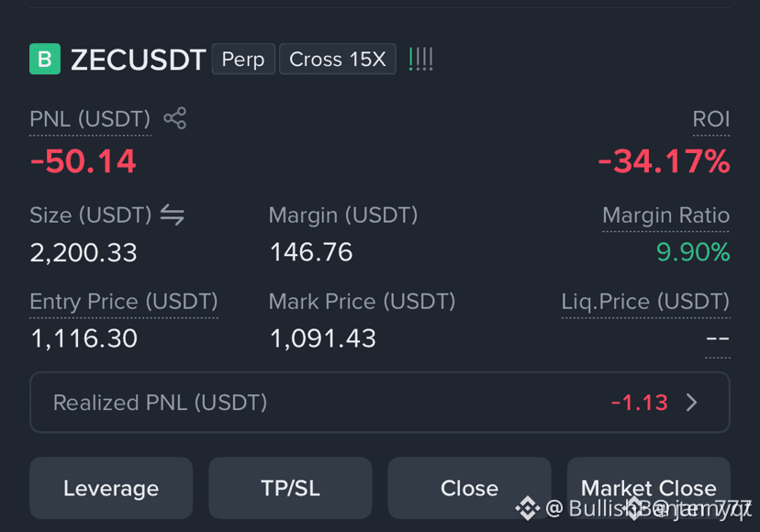760x532 pixels.
Task: Tap the ADL indicator bars icon
Action: (x=420, y=59)
